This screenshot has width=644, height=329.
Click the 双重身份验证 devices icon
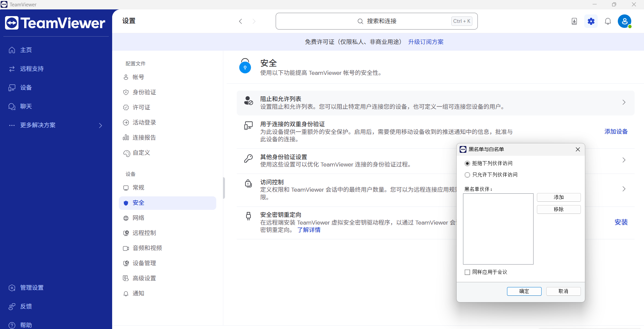click(x=248, y=126)
